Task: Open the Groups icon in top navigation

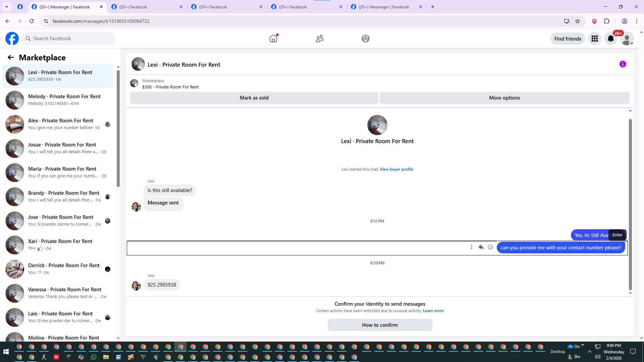Action: pyautogui.click(x=365, y=39)
